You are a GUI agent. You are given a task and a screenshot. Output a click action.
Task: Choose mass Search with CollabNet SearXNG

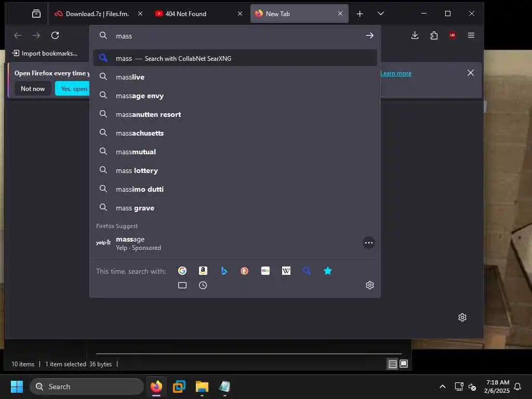pos(235,58)
